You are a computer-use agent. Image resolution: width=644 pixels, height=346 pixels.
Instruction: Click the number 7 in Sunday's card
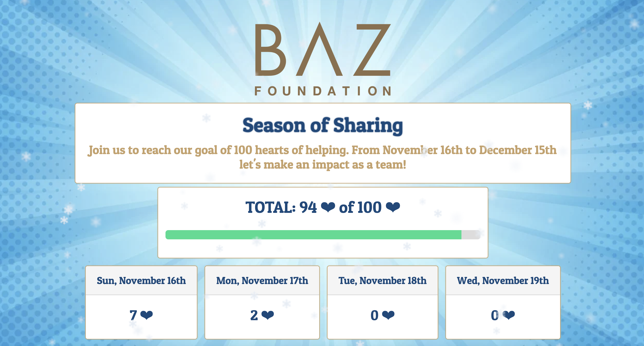[x=133, y=315]
